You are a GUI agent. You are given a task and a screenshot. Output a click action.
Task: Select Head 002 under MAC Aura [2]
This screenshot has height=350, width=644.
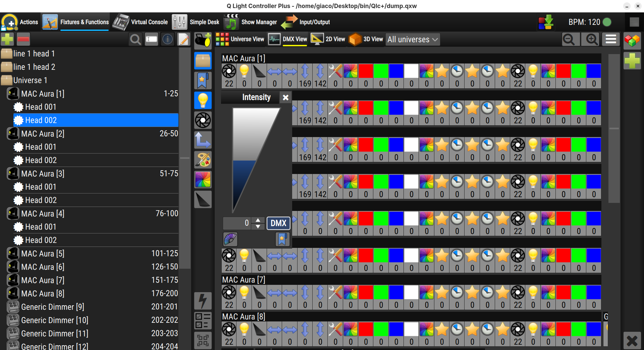click(96, 160)
